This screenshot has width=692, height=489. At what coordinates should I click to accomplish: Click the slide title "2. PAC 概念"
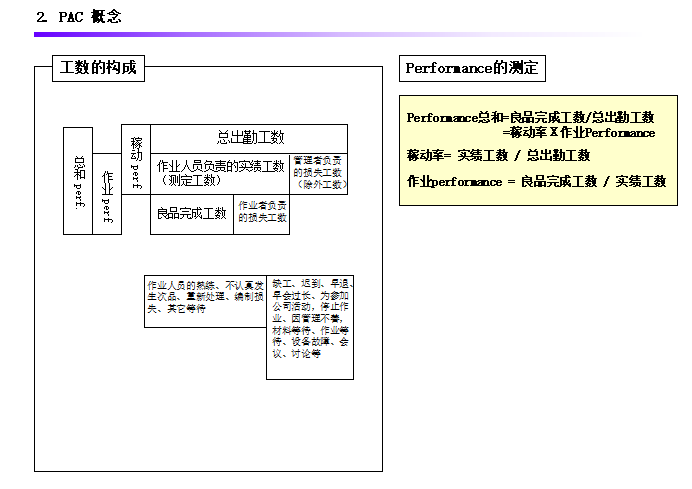78,16
